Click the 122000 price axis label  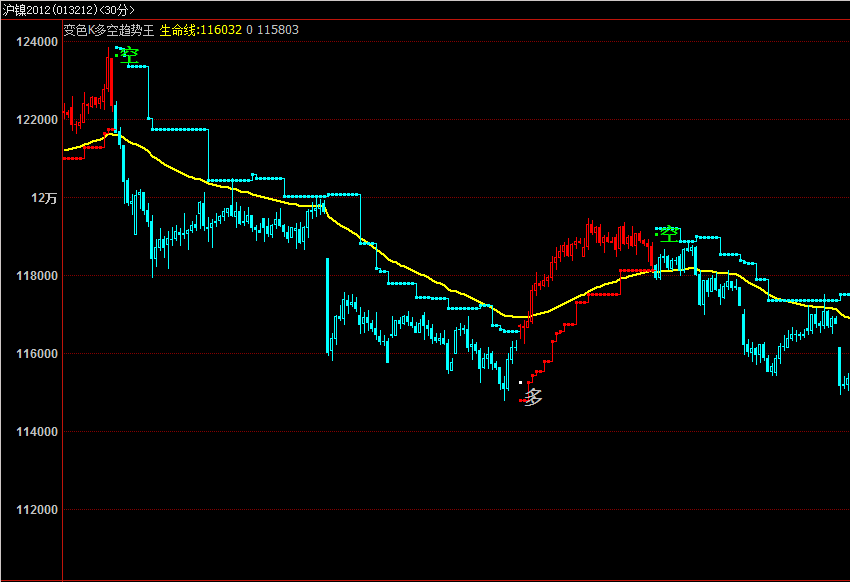pyautogui.click(x=37, y=120)
